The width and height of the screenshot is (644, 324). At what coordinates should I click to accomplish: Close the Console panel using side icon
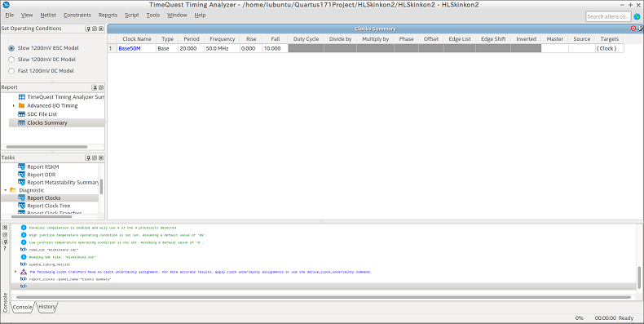pyautogui.click(x=5, y=228)
